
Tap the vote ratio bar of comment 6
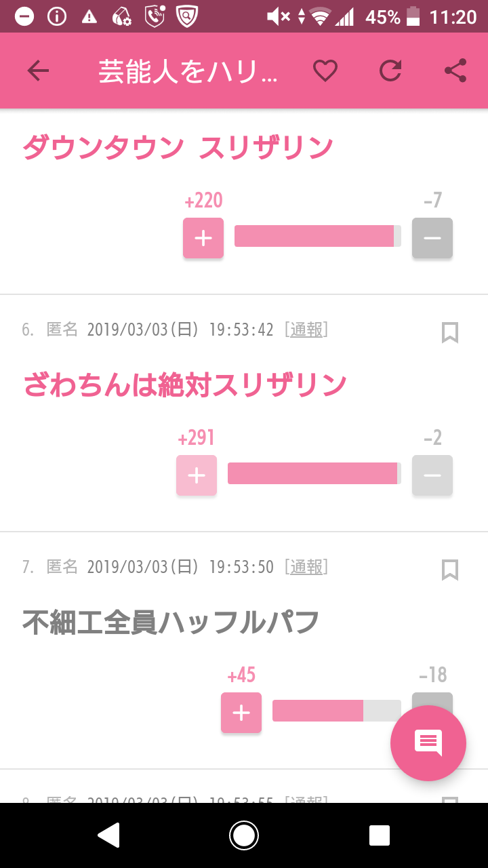click(314, 473)
